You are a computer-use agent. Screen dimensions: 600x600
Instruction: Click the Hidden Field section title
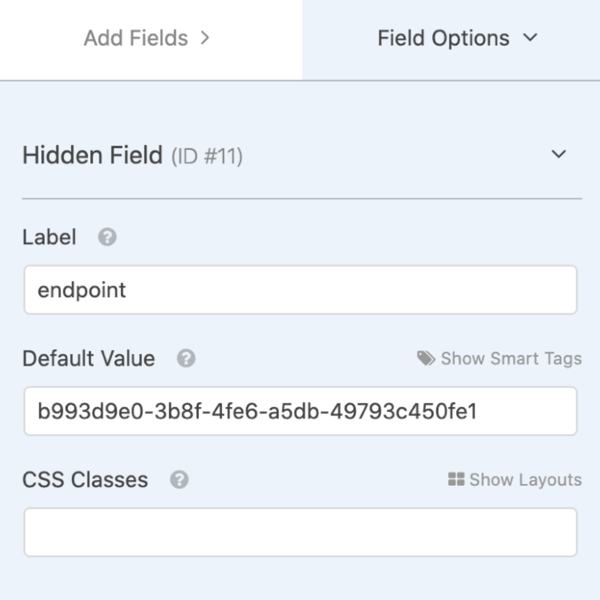coord(92,155)
